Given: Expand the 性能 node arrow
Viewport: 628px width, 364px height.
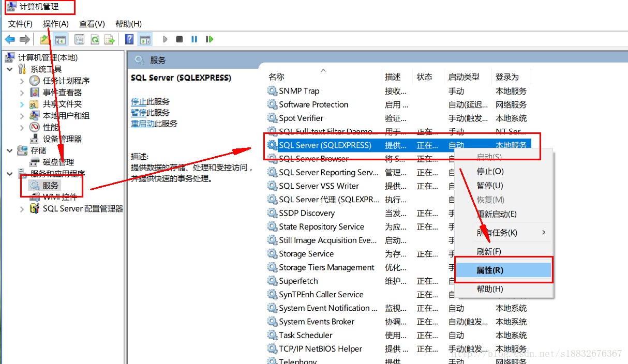Looking at the screenshot, I should pyautogui.click(x=22, y=127).
